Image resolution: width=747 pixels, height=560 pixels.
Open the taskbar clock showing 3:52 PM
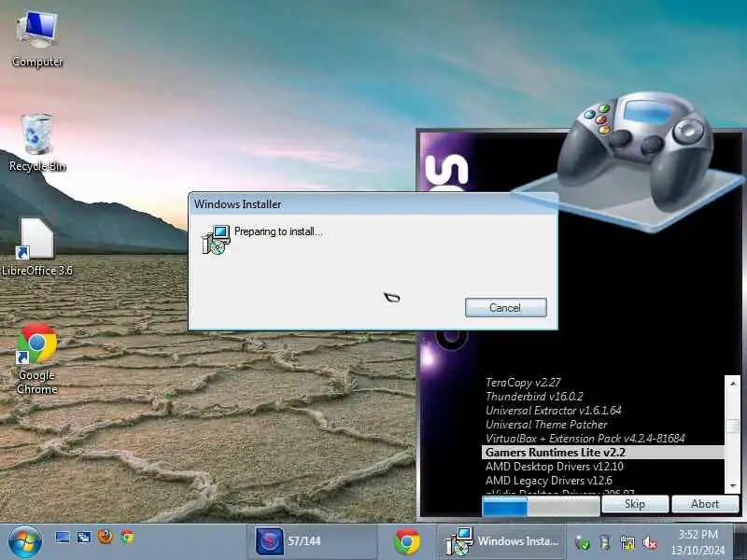pyautogui.click(x=698, y=542)
